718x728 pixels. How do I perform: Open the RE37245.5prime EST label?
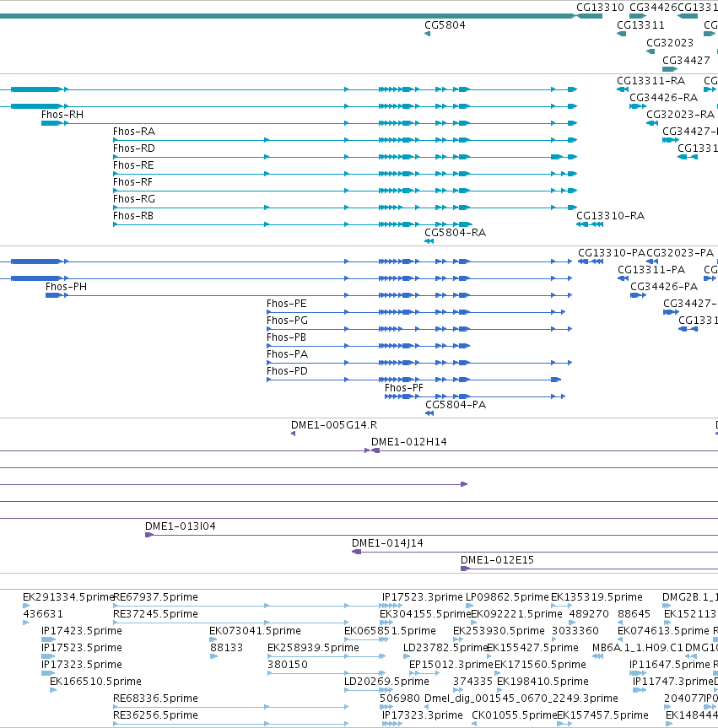click(155, 614)
